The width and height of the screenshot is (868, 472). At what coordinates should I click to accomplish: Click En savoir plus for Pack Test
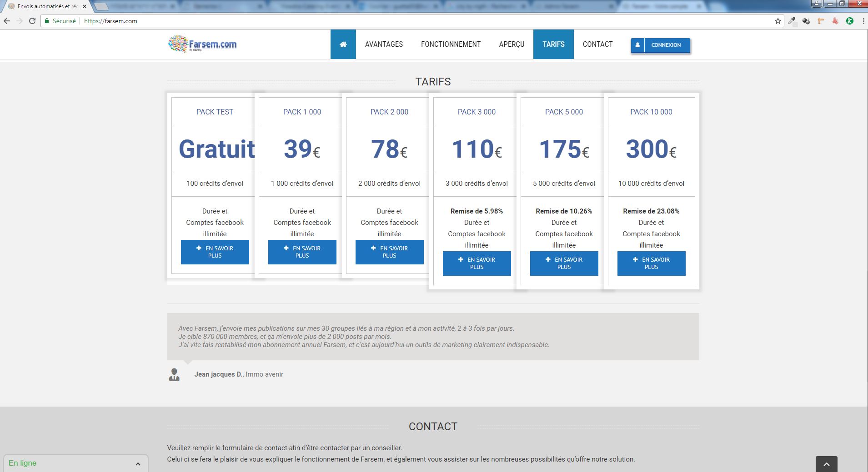click(x=215, y=252)
